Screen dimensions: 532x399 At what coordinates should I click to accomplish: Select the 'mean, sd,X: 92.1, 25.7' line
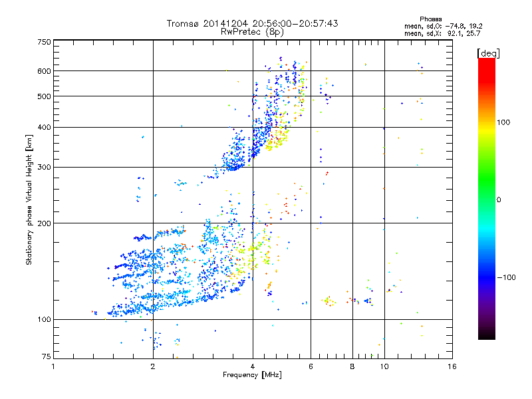coord(442,33)
